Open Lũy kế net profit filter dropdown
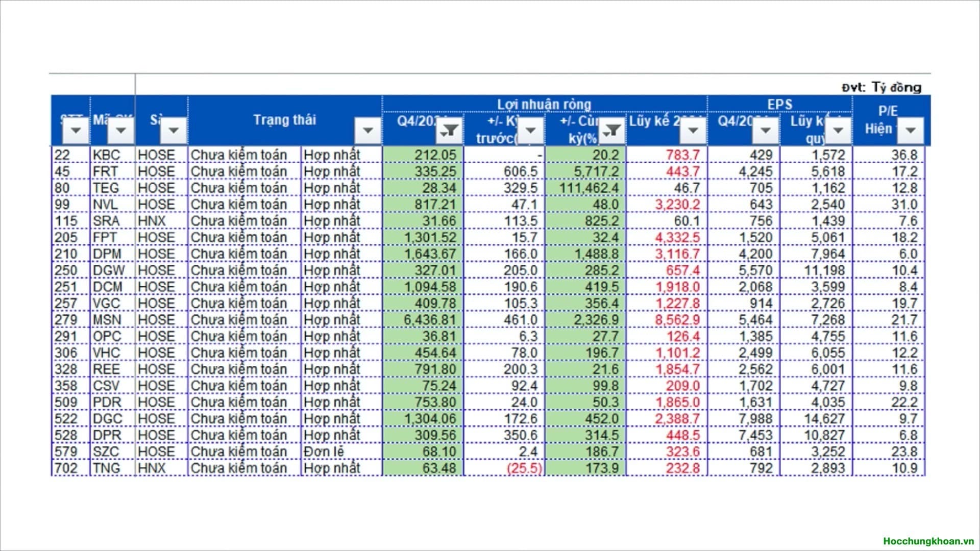The width and height of the screenshot is (980, 551). (693, 131)
